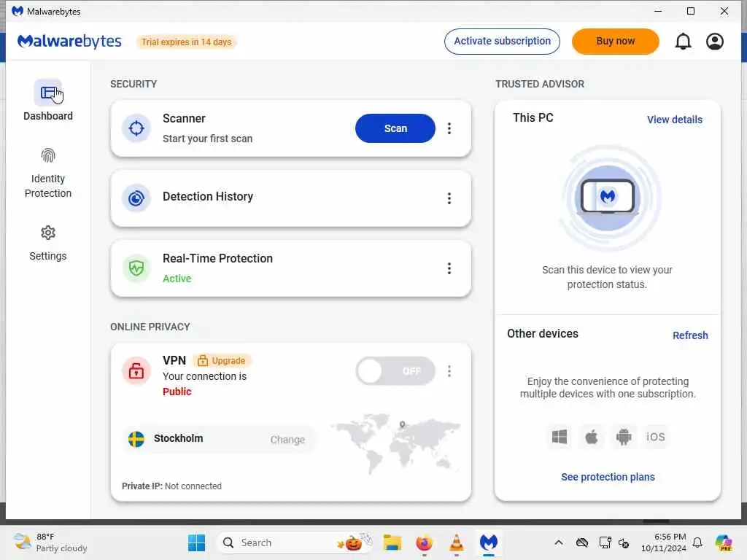
Task: Launch VLC media player from taskbar
Action: coord(457,542)
